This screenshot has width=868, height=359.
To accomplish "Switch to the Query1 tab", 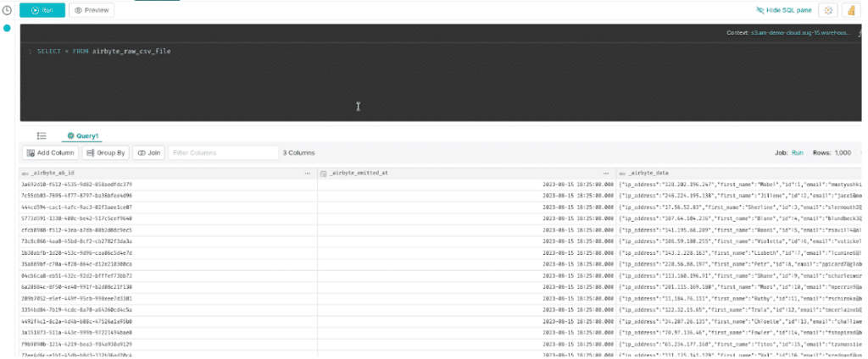I will tap(83, 135).
